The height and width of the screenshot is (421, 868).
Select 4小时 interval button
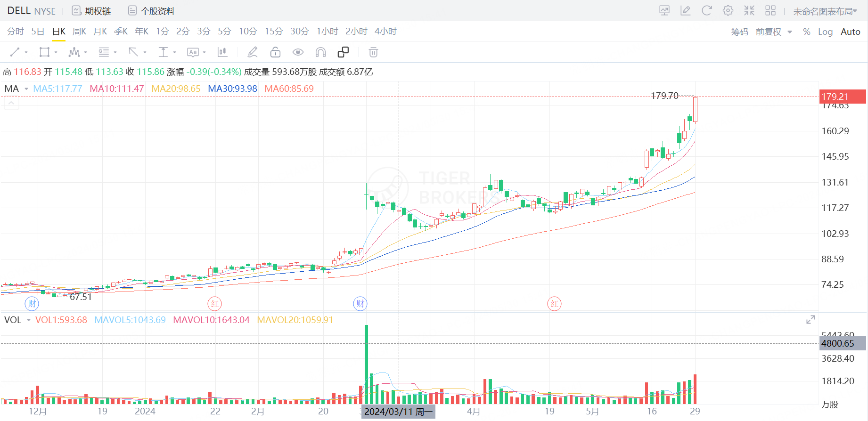385,32
